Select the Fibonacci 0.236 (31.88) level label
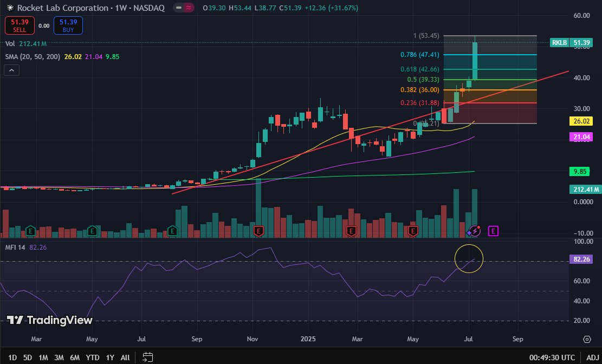Image resolution: width=602 pixels, height=364 pixels. point(419,103)
